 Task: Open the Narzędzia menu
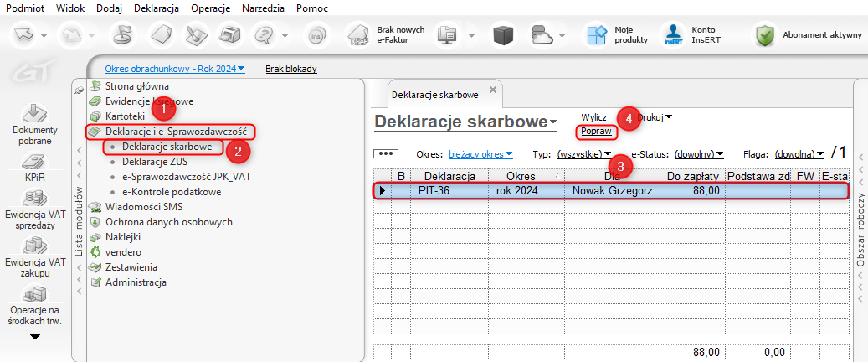[x=263, y=8]
